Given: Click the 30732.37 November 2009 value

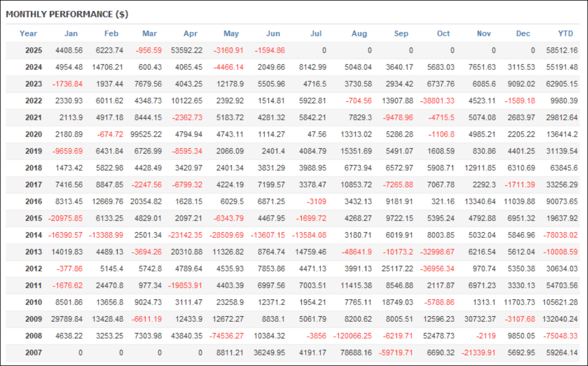Looking at the screenshot, I should [480, 319].
